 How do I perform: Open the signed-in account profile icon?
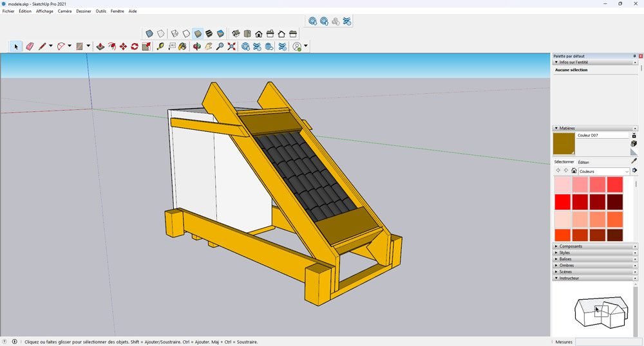point(298,46)
